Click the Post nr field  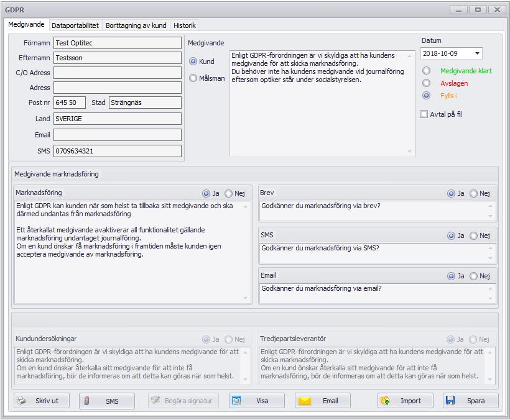click(70, 103)
